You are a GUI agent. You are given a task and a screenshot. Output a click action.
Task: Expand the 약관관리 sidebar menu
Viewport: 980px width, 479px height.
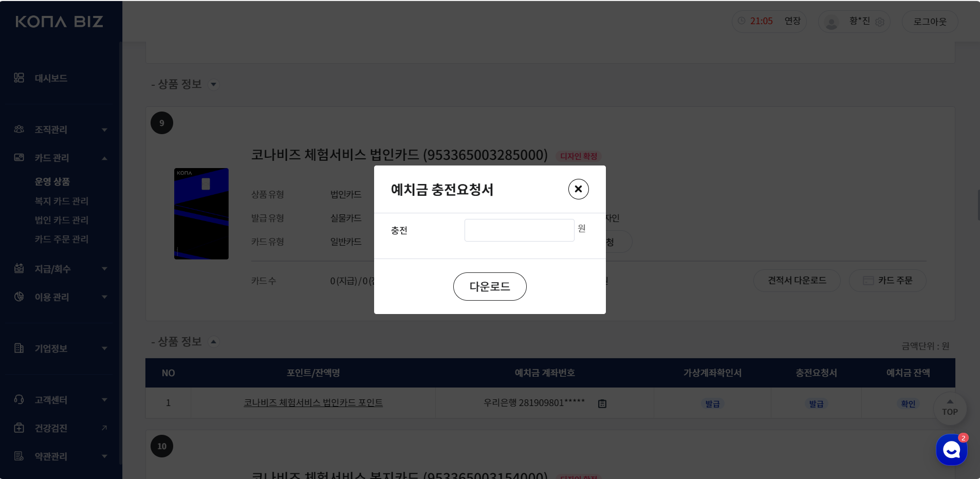tap(104, 456)
